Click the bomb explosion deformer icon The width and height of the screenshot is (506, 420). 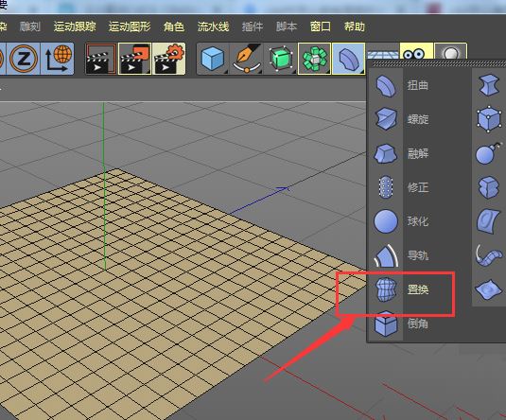(489, 153)
